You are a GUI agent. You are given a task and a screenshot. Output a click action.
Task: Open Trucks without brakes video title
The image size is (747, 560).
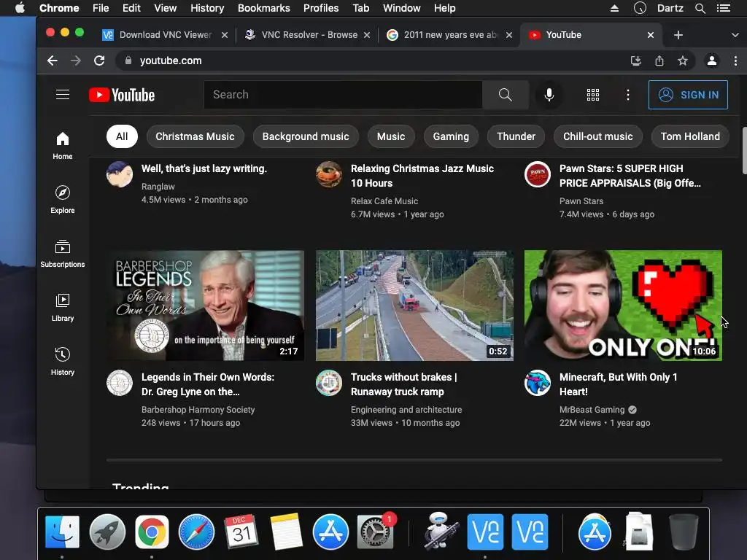pos(403,384)
